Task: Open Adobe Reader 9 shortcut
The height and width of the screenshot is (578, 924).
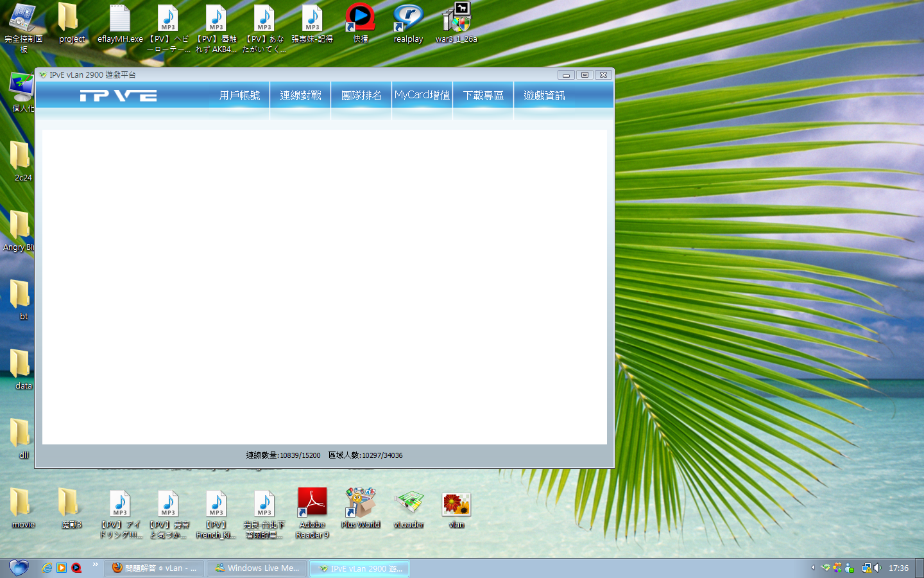Action: pyautogui.click(x=312, y=505)
